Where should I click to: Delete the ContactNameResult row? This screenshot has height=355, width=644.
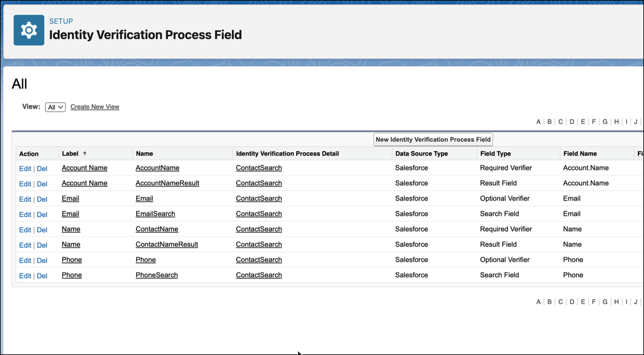point(42,245)
